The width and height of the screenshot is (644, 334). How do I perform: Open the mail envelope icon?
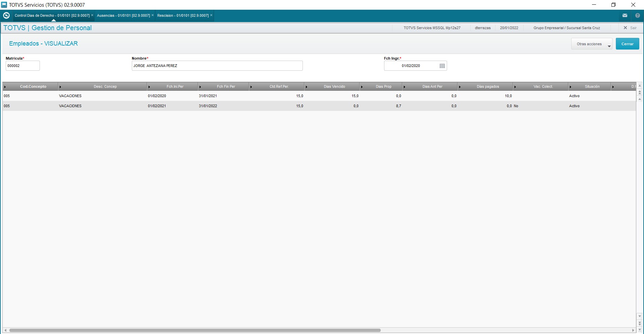pyautogui.click(x=625, y=15)
